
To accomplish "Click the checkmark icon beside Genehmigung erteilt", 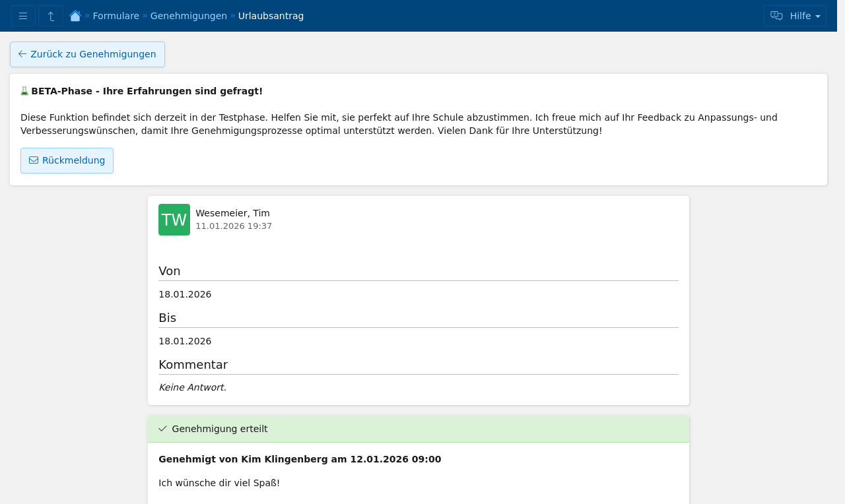I will pyautogui.click(x=163, y=429).
